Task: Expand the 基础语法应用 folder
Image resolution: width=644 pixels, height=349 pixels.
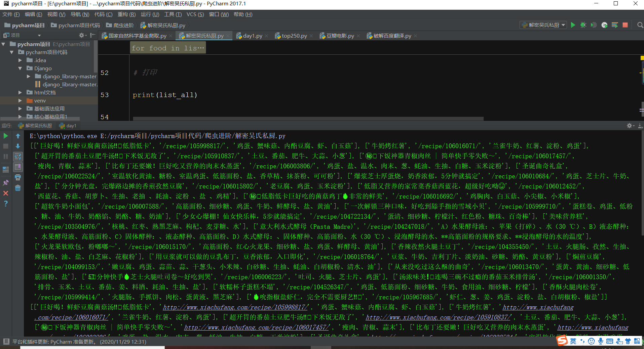Action: 20,108
